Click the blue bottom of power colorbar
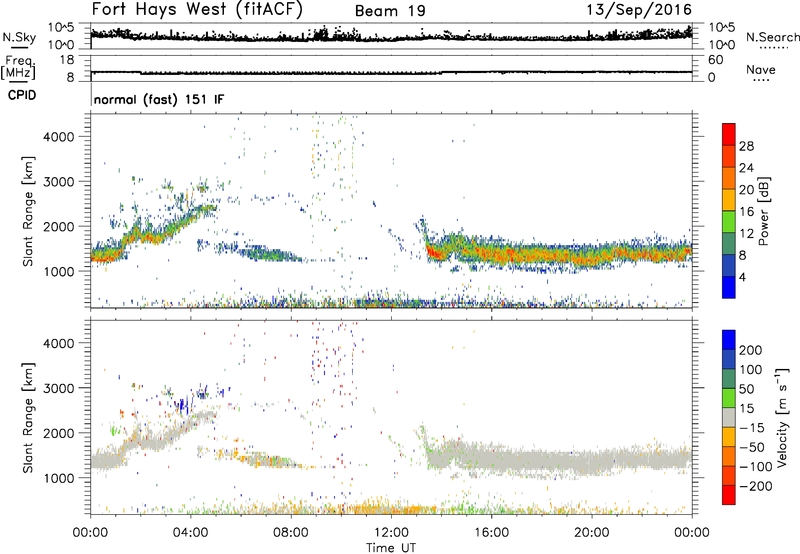The height and width of the screenshot is (554, 800). [x=729, y=287]
